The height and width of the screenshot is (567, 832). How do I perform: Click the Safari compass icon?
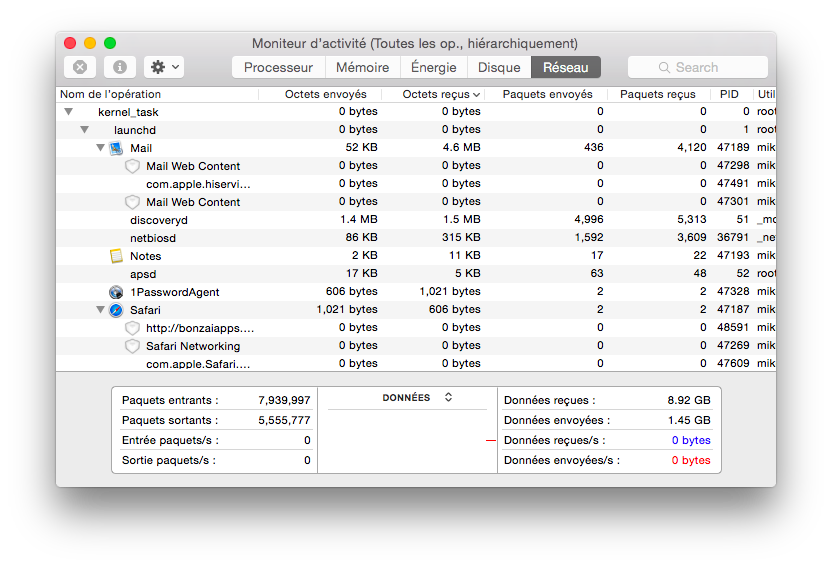tap(116, 310)
